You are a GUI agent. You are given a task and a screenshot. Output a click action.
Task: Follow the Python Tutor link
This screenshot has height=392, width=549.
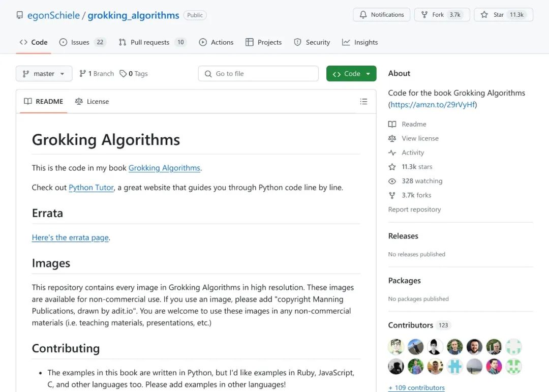pos(91,188)
